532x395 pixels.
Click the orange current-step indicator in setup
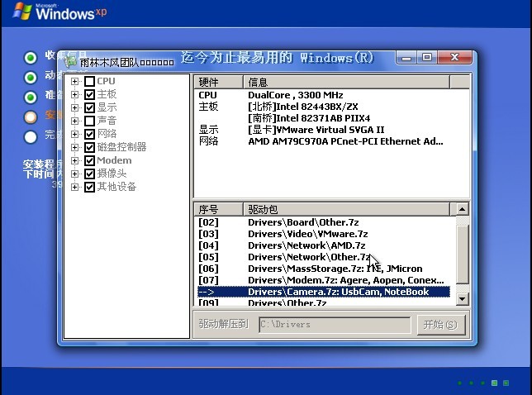coord(31,117)
